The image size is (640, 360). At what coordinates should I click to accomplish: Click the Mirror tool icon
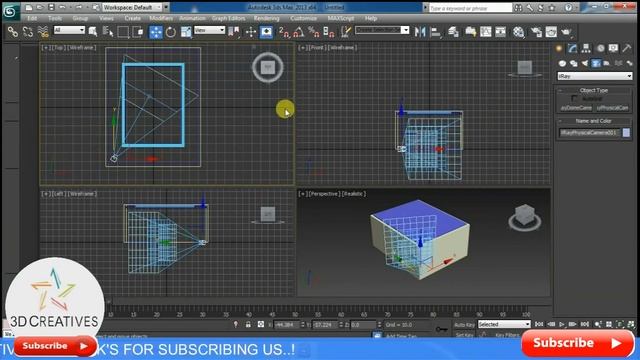click(420, 31)
